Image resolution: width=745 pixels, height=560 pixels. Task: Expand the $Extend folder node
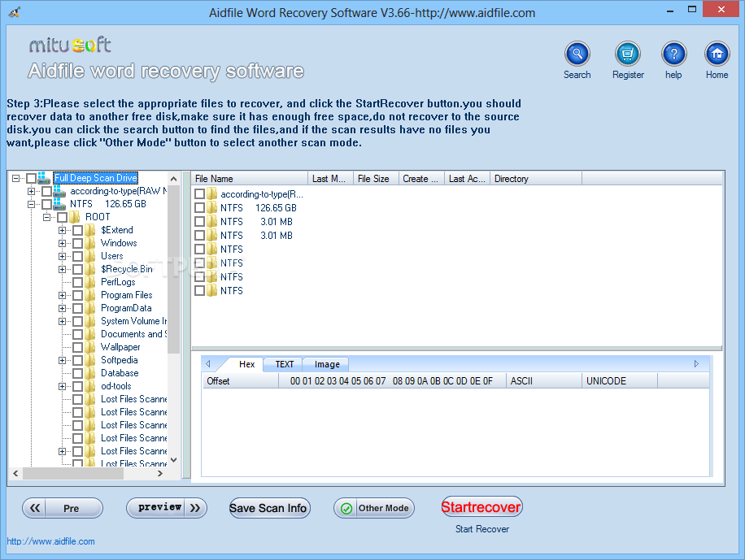tap(63, 230)
